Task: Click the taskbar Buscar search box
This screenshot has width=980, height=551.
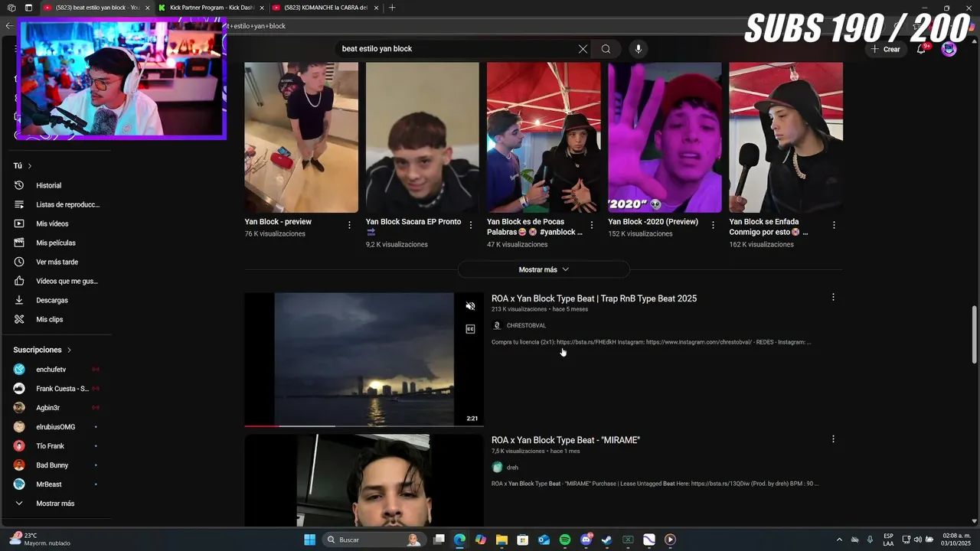Action: pos(374,540)
